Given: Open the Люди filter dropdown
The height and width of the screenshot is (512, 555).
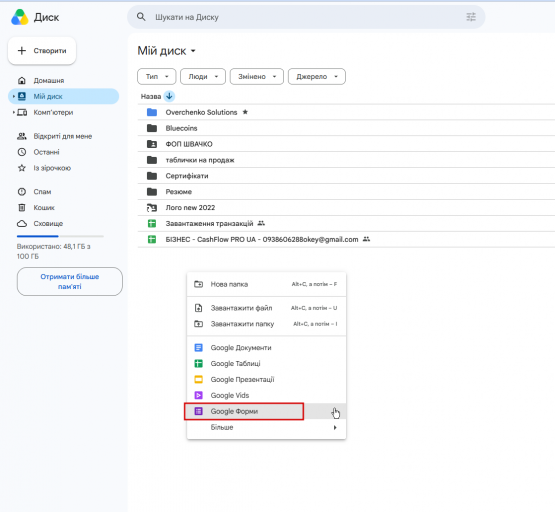Looking at the screenshot, I should [203, 76].
